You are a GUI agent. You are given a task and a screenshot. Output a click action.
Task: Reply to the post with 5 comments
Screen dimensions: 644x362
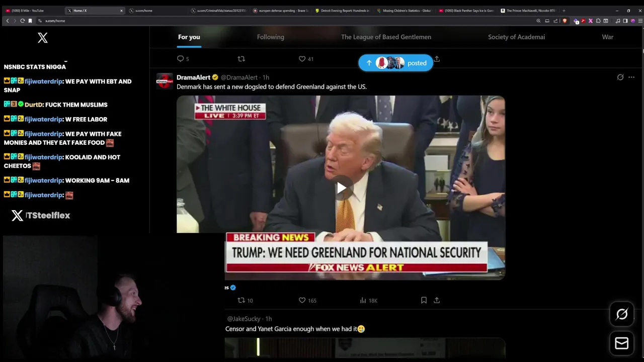[183, 59]
